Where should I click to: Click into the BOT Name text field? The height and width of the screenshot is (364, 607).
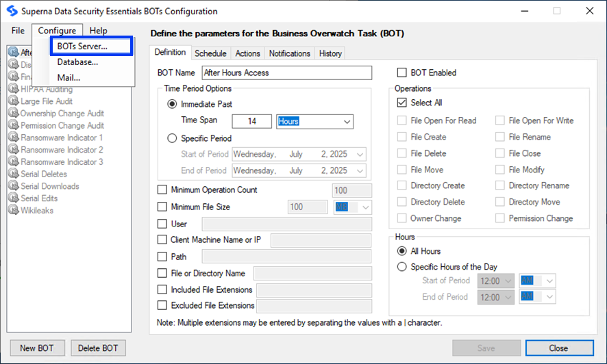tap(287, 73)
